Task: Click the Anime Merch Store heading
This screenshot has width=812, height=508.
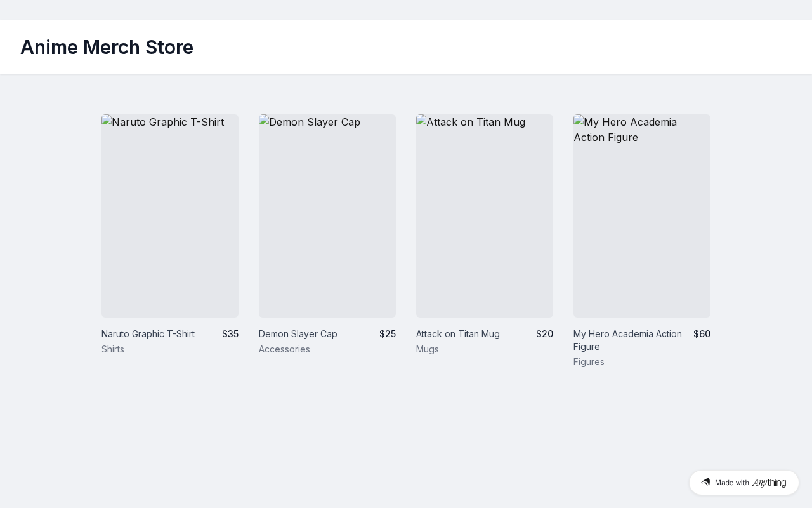Action: [x=107, y=47]
